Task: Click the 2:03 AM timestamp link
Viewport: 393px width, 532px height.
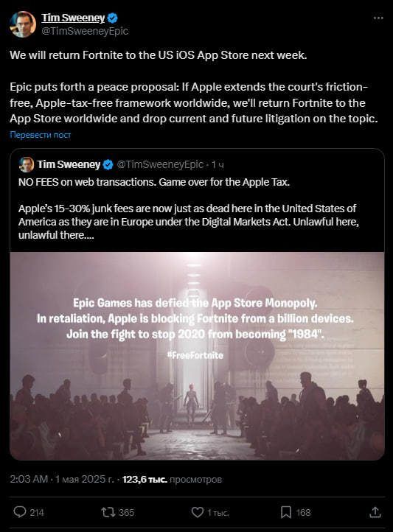Action: click(29, 479)
